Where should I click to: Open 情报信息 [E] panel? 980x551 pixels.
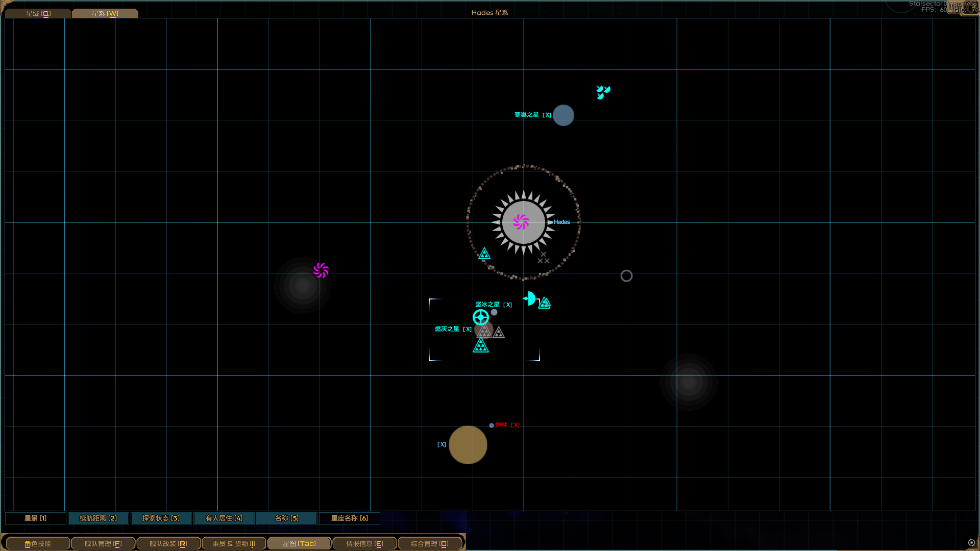pos(364,544)
